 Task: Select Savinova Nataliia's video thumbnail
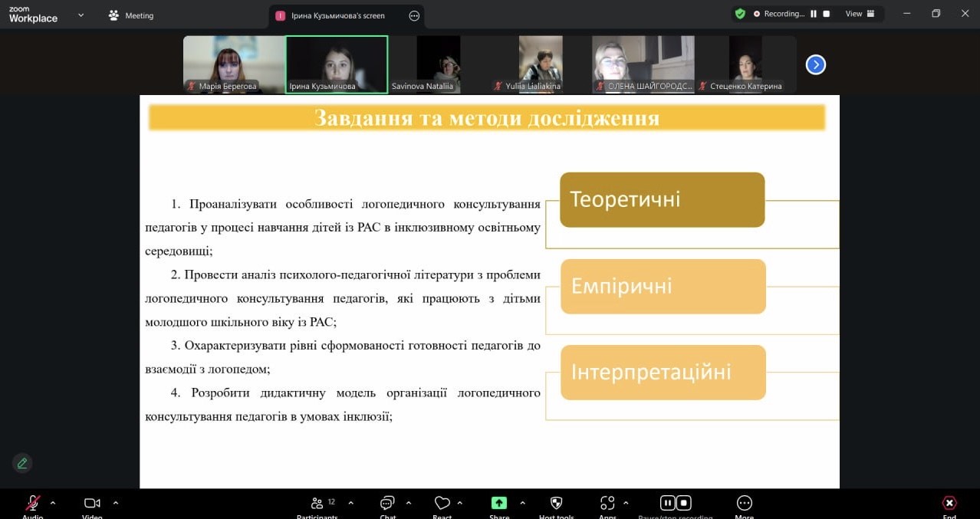(x=439, y=64)
